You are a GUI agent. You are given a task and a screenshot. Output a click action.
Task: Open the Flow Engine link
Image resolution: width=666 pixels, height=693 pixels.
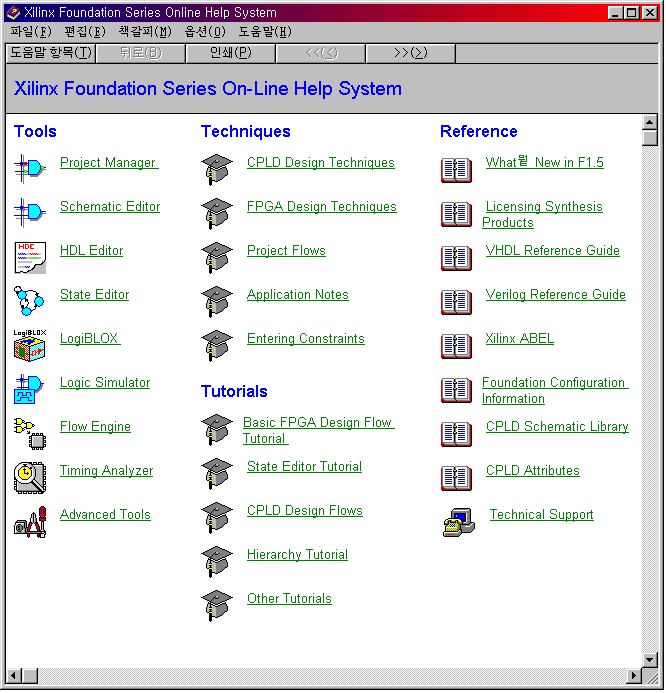point(95,426)
